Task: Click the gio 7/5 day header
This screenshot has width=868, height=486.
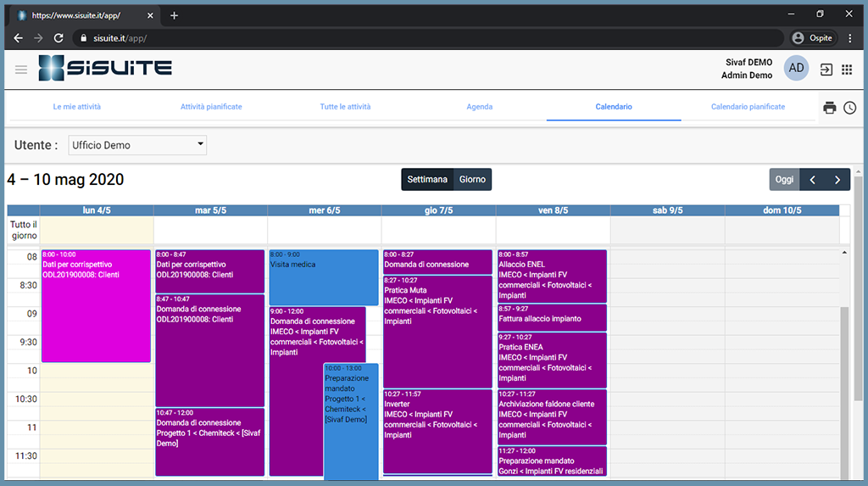Action: [x=438, y=210]
